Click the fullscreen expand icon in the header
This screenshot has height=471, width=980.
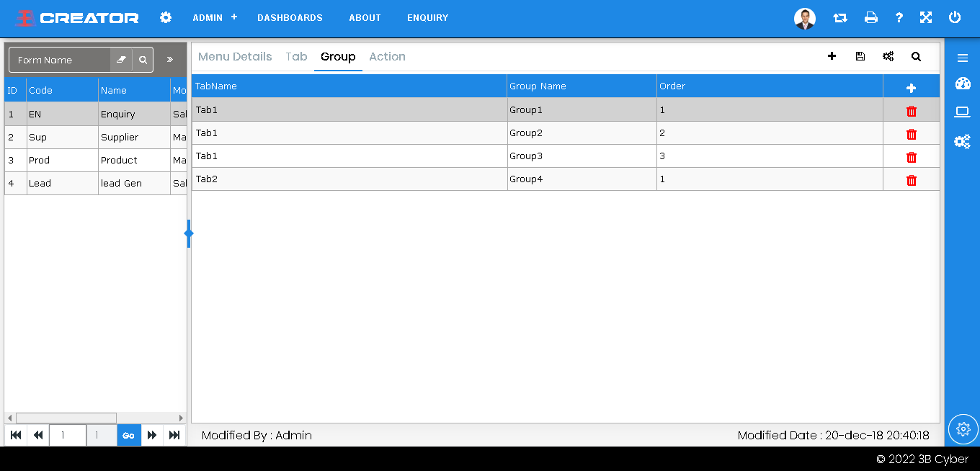926,18
